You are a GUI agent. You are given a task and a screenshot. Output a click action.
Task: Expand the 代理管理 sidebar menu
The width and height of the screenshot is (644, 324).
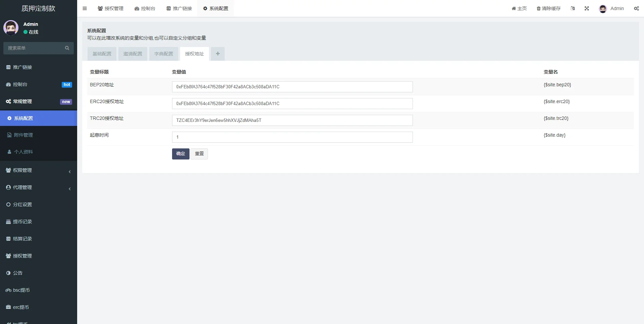pos(38,187)
